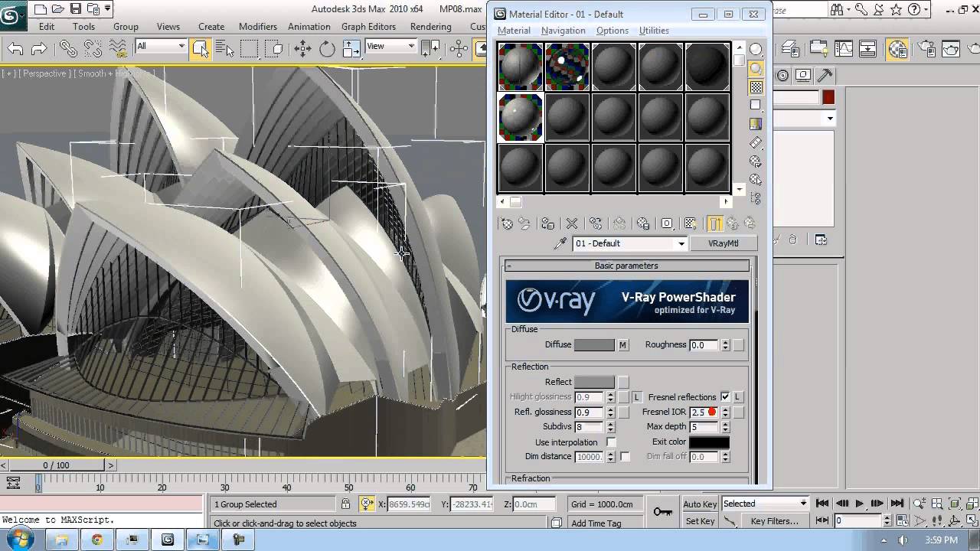Enable Use interpolation checkbox
This screenshot has width=980, height=551.
pos(611,442)
